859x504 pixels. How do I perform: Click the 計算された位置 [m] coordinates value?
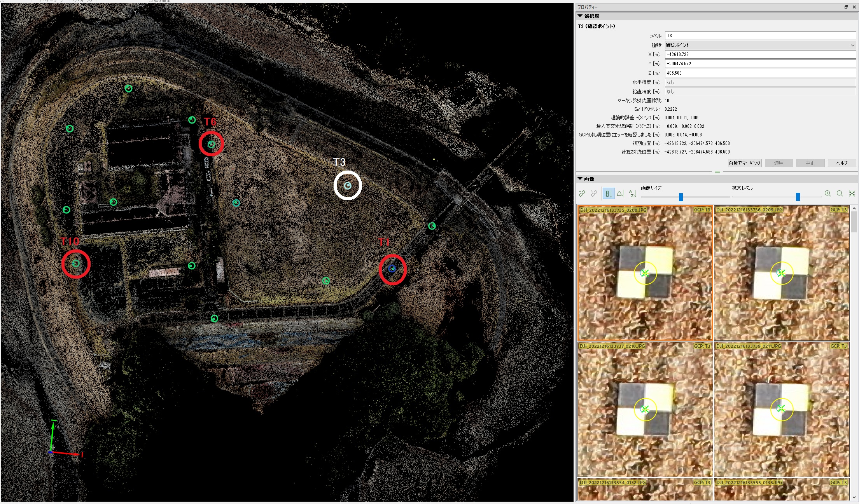(x=697, y=152)
